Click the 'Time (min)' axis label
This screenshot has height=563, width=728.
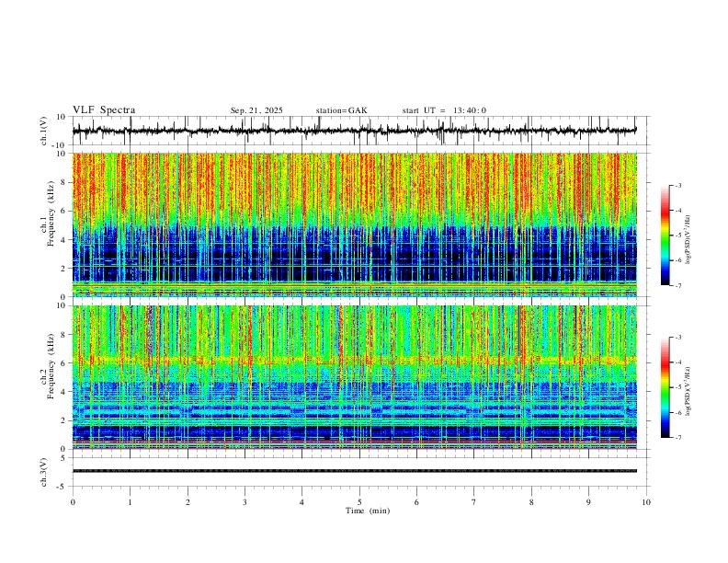coord(368,511)
